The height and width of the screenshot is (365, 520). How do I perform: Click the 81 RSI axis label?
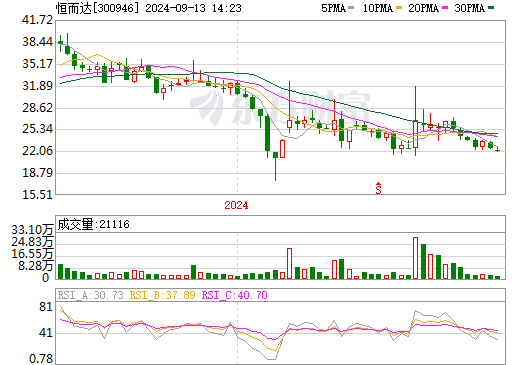click(x=46, y=307)
